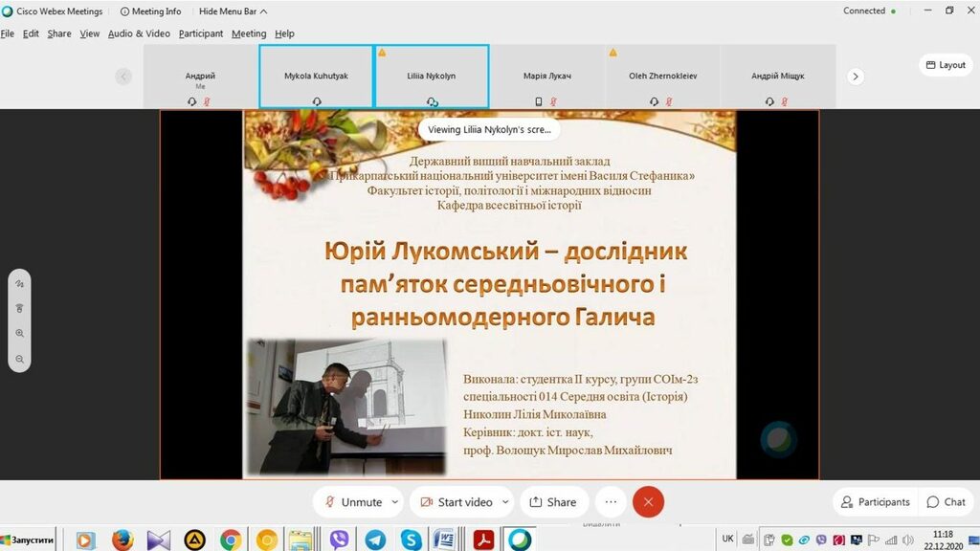The width and height of the screenshot is (980, 551).
Task: Open Telegram from the taskbar
Action: pyautogui.click(x=375, y=540)
